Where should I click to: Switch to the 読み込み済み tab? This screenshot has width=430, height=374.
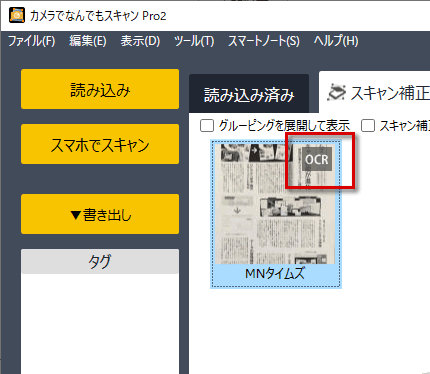(x=249, y=94)
